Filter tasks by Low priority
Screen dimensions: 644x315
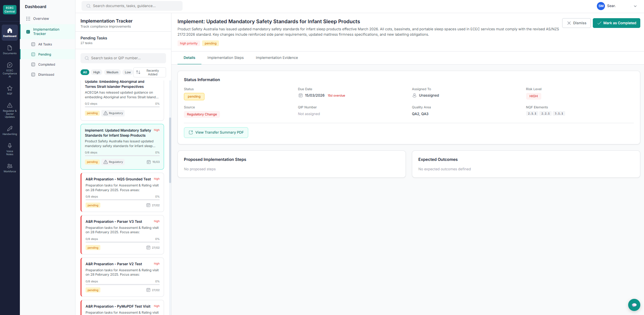coord(128,72)
